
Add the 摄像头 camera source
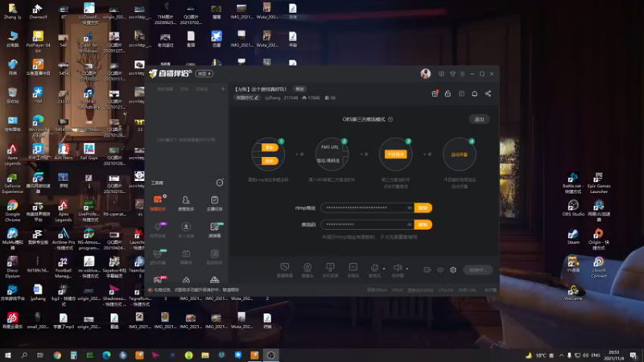(308, 269)
